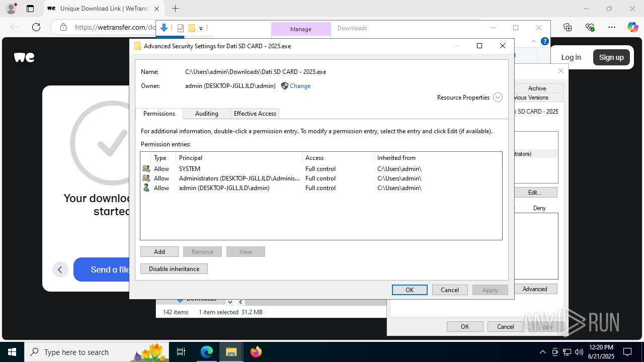Click Explorer horizontal scrollbar left arrow
This screenshot has width=644, height=362.
click(x=240, y=302)
